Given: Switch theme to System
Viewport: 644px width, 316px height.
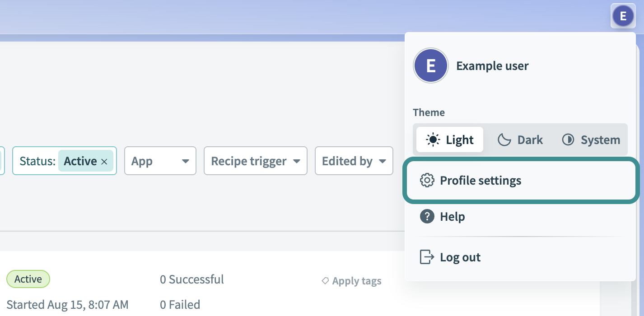Looking at the screenshot, I should (x=591, y=139).
